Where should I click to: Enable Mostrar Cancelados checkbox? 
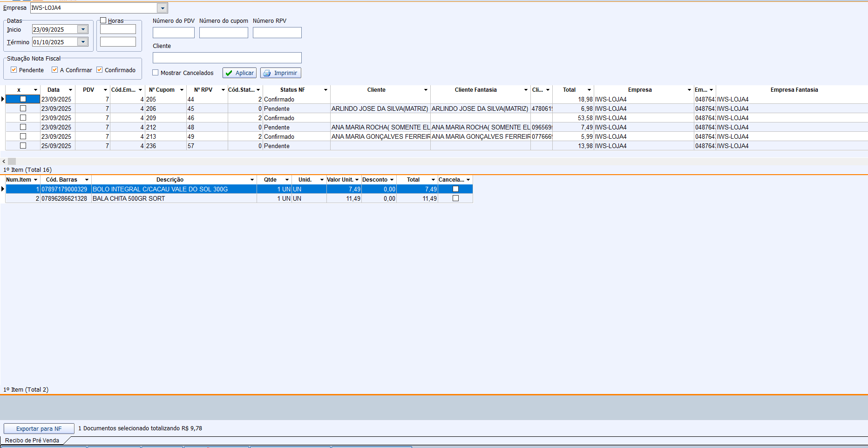(x=156, y=73)
